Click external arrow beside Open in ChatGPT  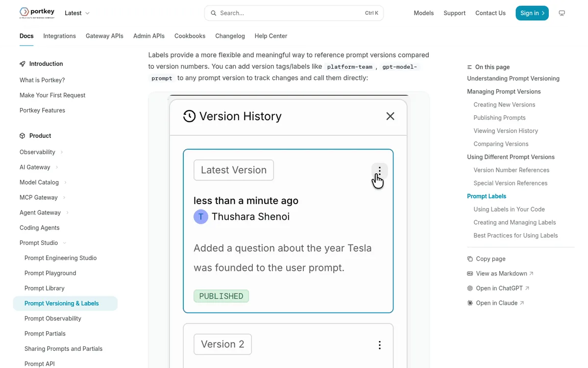point(527,289)
